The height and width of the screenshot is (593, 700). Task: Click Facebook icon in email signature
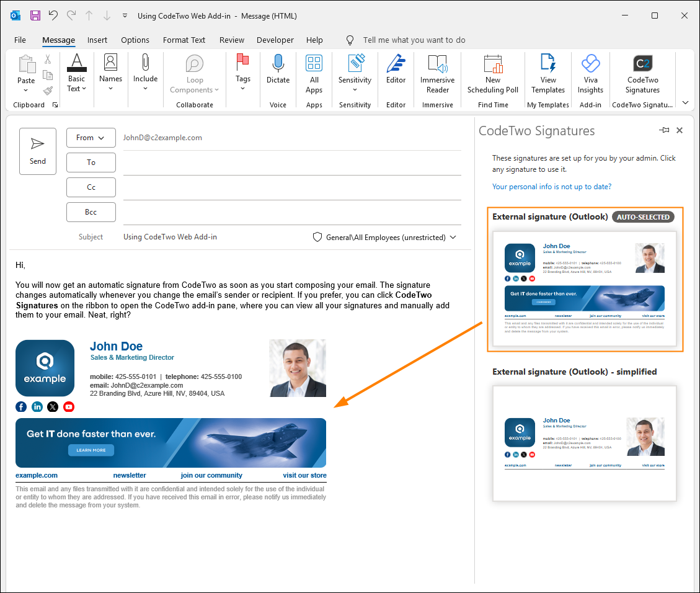[x=21, y=407]
